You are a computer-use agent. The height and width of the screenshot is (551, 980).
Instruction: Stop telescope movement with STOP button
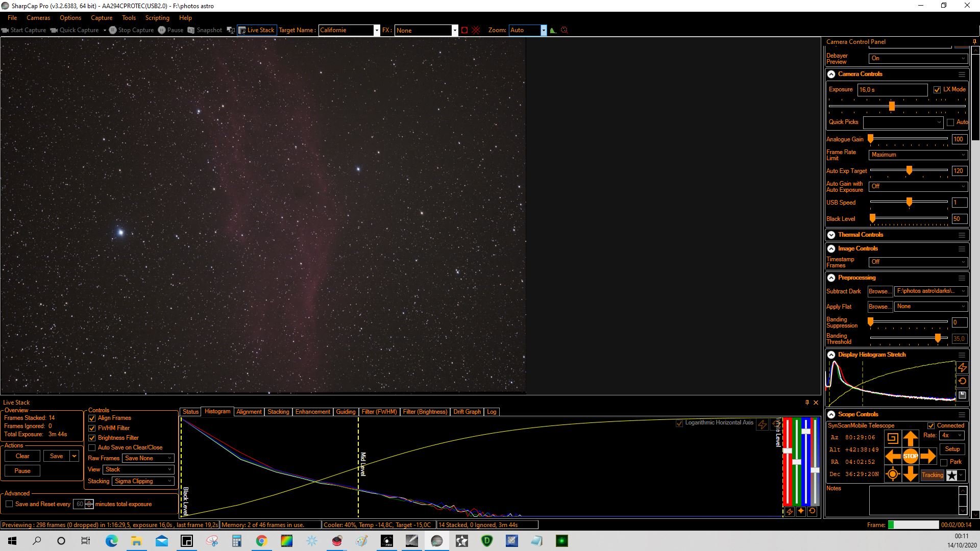pyautogui.click(x=911, y=456)
